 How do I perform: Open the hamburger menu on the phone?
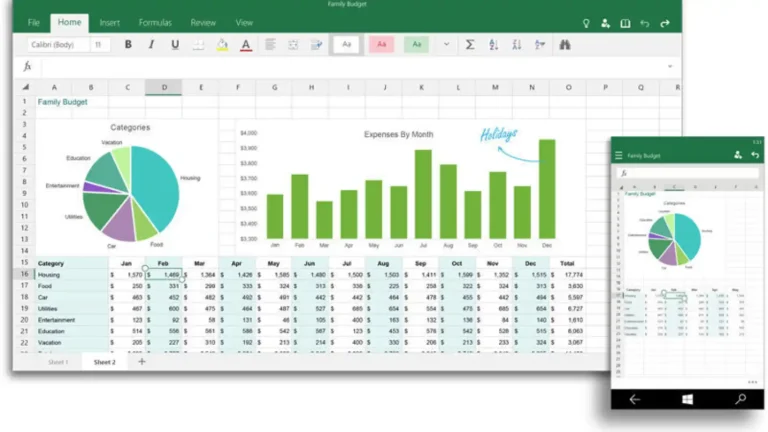click(x=619, y=155)
